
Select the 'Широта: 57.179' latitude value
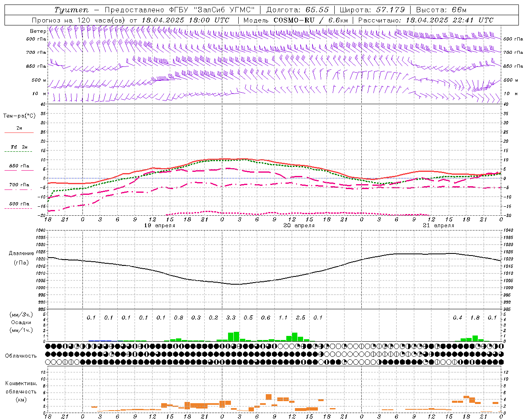372,10
